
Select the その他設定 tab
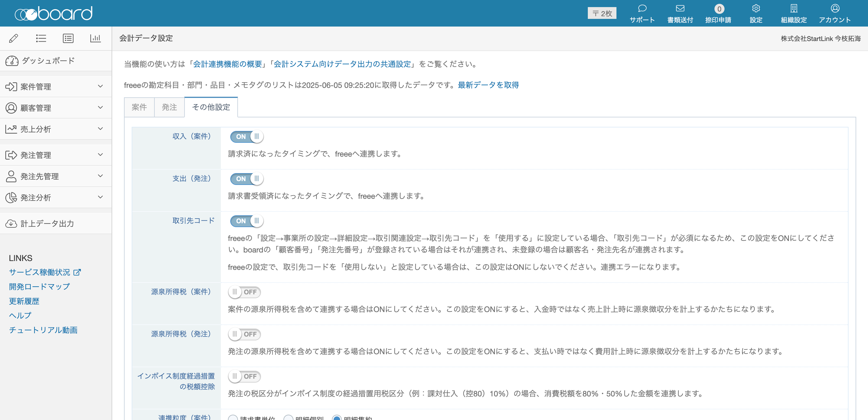[x=211, y=107]
